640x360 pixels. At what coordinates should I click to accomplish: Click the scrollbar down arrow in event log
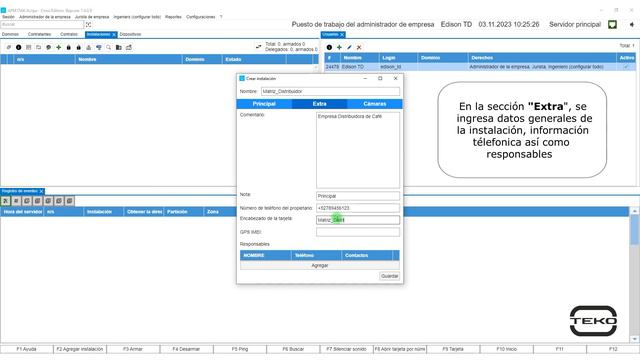tap(634, 339)
